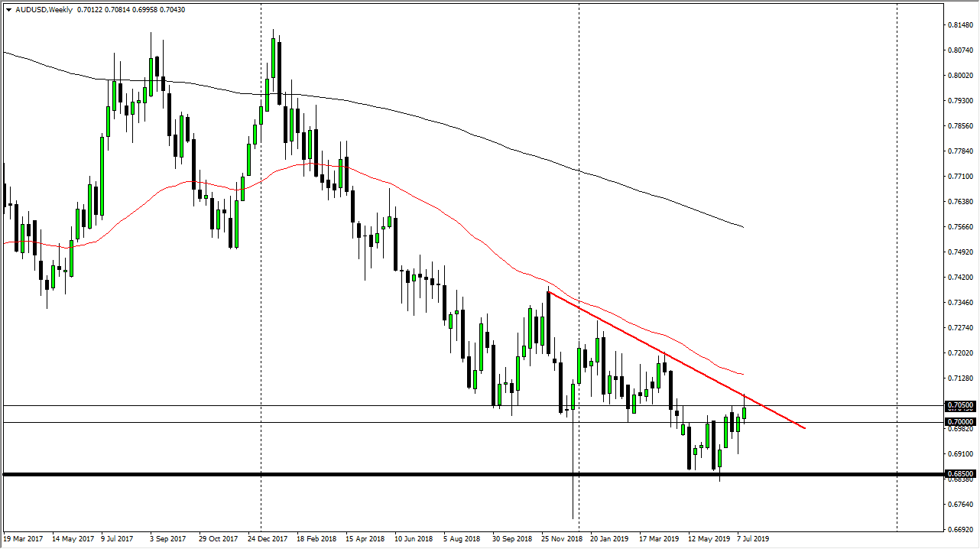Viewport: 980px width, 549px height.
Task: Click the 19 Mar 2017 date axis label
Action: [23, 538]
